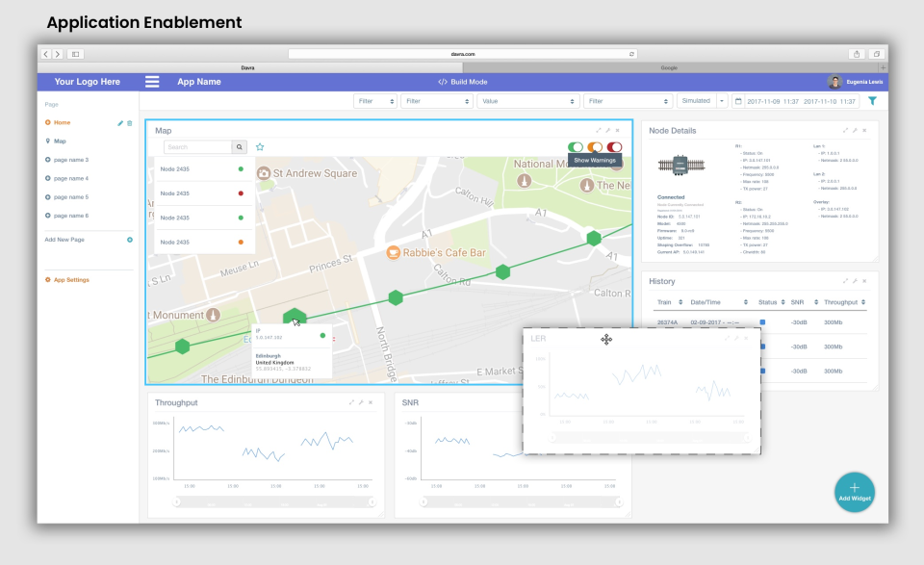Screen dimensions: 924x565
Task: Click the App Settings gear in sidebar
Action: (48, 279)
